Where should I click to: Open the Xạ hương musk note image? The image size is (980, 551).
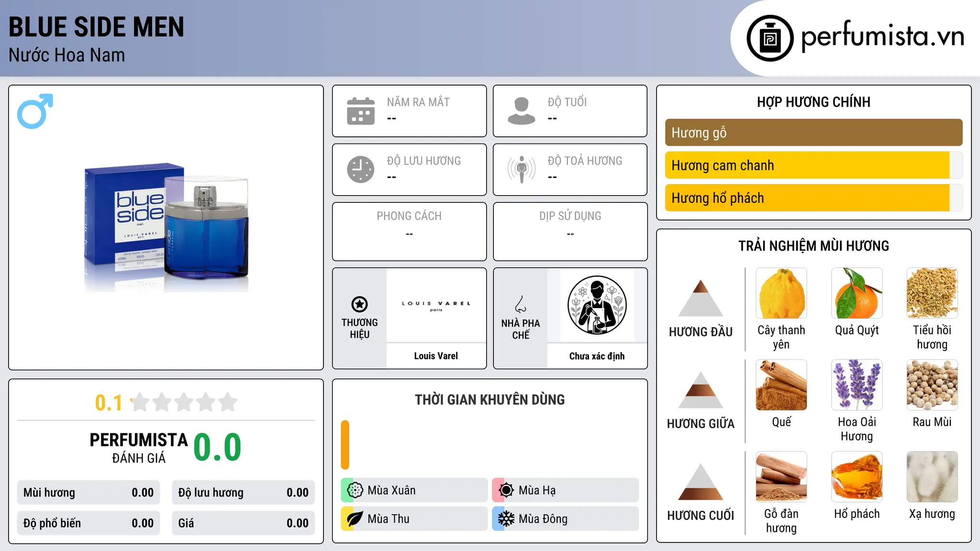point(932,477)
